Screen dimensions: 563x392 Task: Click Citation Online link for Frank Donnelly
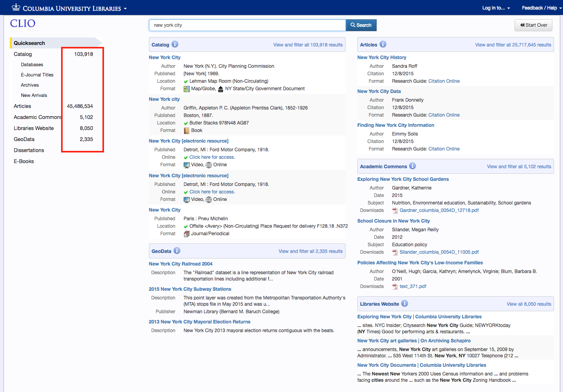click(x=444, y=115)
